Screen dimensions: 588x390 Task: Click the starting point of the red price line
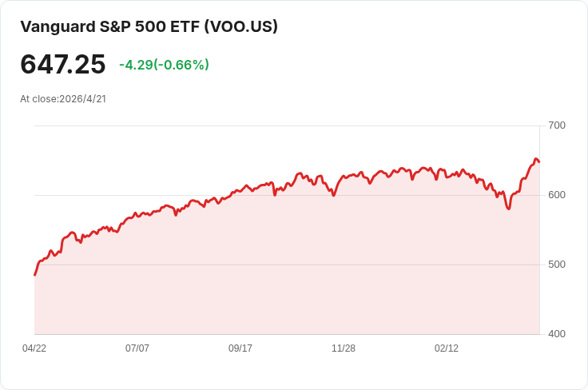point(35,275)
